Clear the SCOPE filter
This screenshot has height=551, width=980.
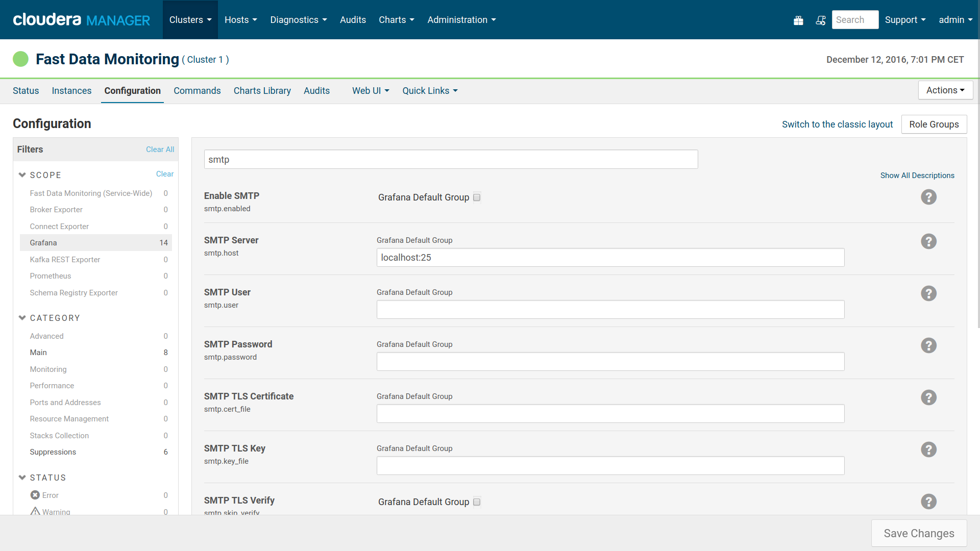coord(165,174)
